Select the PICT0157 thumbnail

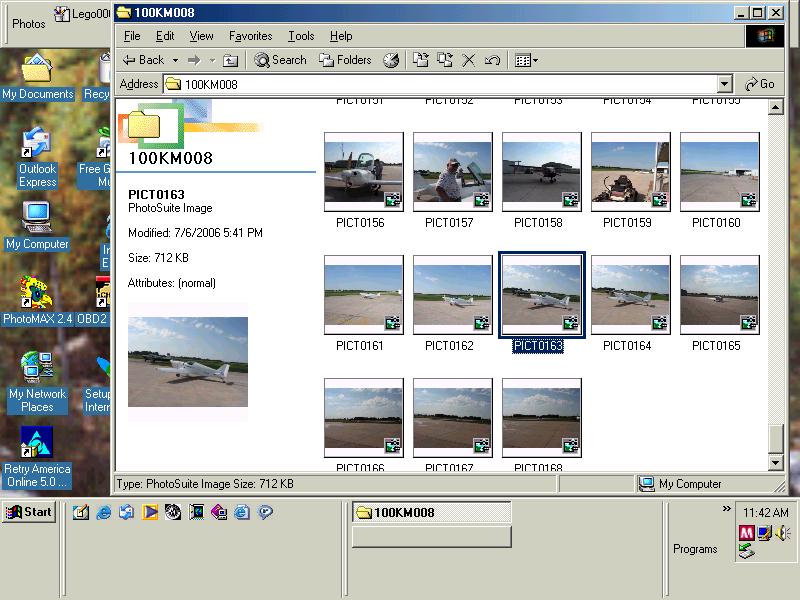(x=452, y=172)
